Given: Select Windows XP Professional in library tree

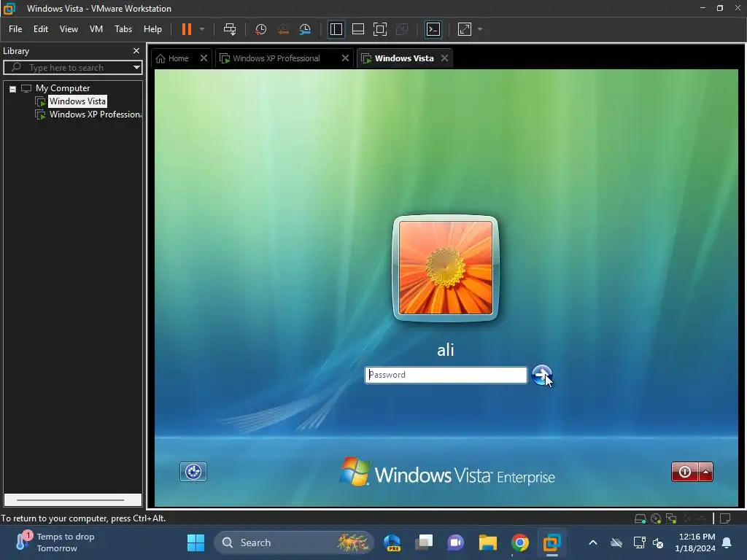Looking at the screenshot, I should (96, 114).
